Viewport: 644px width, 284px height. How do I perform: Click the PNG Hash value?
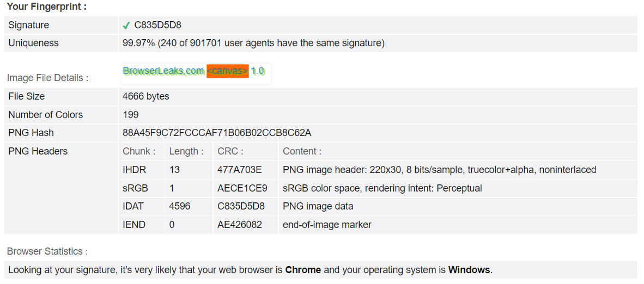[x=217, y=133]
